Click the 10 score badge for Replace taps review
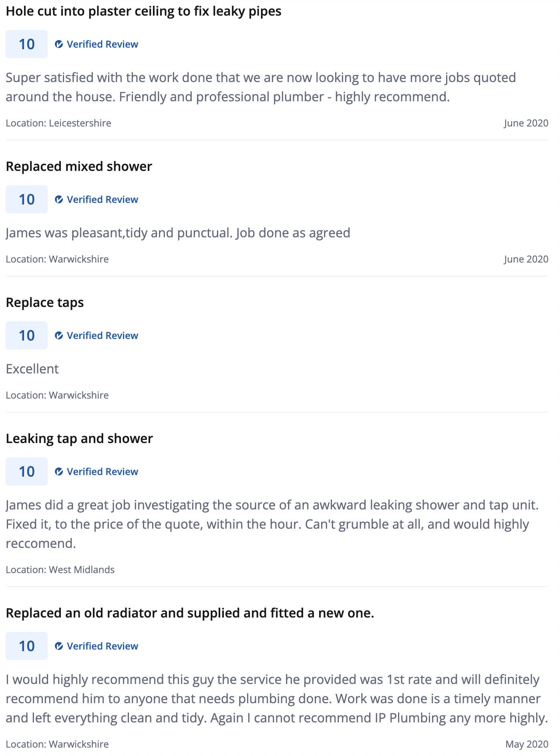559x756 pixels. tap(26, 335)
